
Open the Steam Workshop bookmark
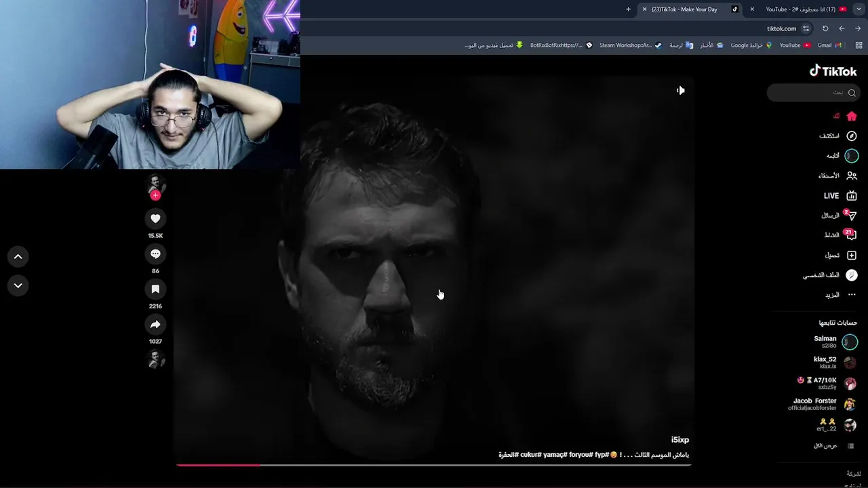click(x=630, y=45)
